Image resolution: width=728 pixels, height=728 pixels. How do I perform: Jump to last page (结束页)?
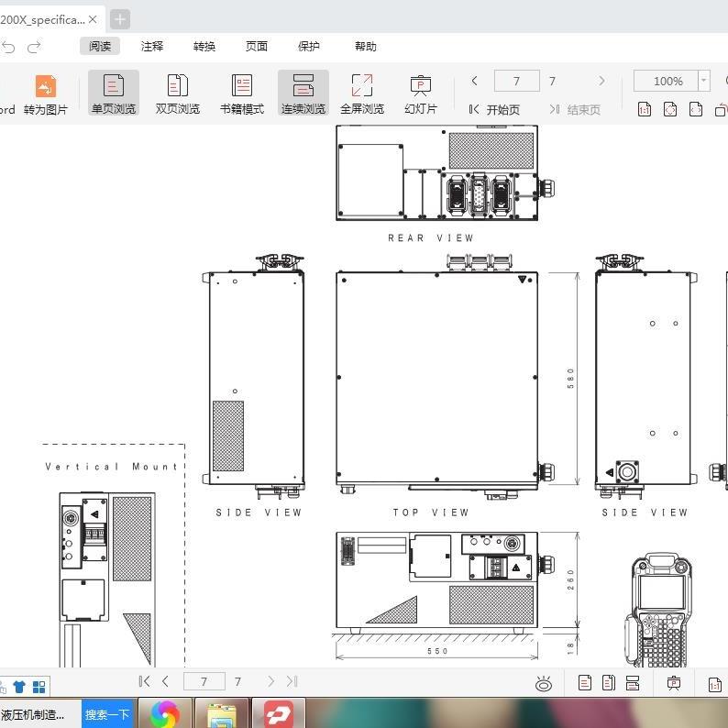[575, 110]
